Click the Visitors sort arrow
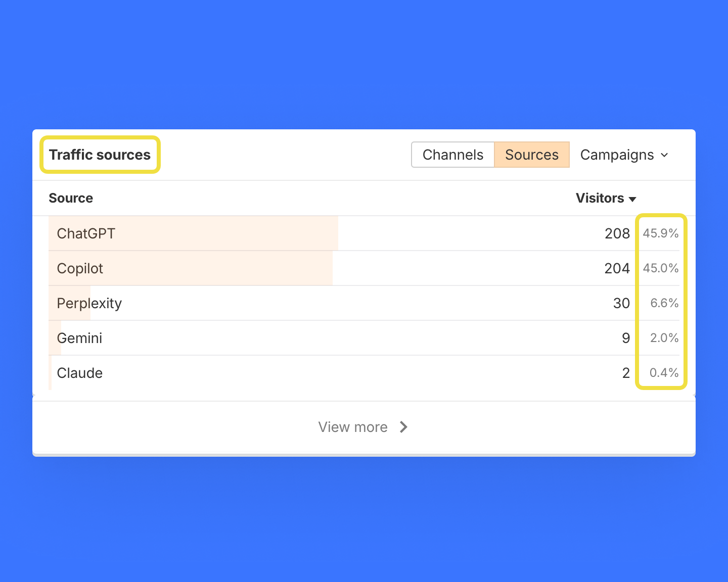This screenshot has height=582, width=728. (x=632, y=199)
